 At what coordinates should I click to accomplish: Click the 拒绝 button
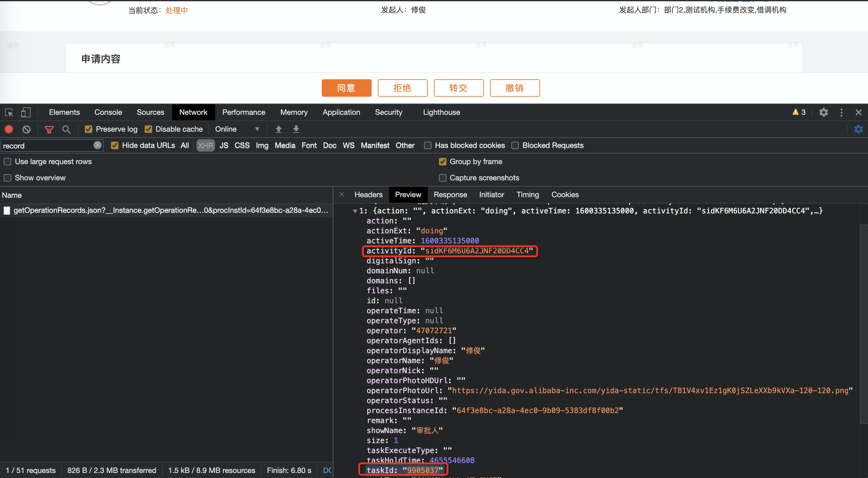(402, 88)
